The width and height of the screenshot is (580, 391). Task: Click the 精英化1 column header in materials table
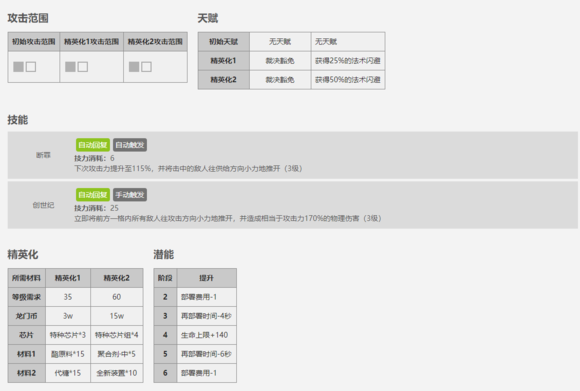[68, 278]
